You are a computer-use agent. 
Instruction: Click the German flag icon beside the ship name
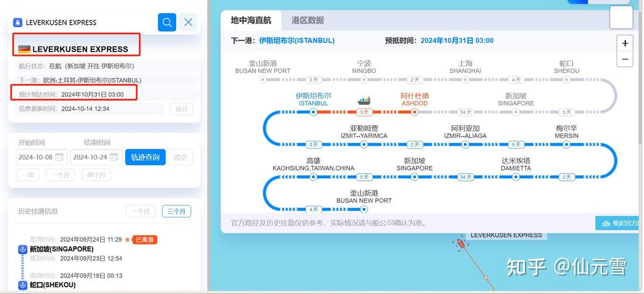24,49
